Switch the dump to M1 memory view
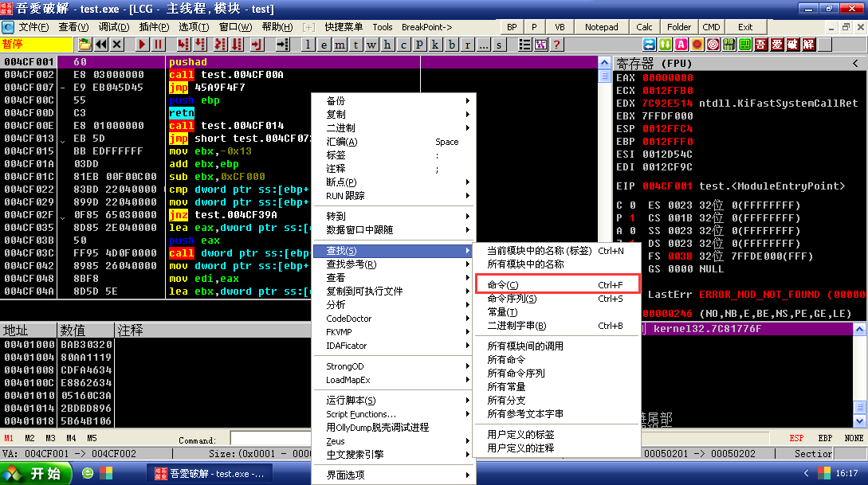The height and width of the screenshot is (485, 868). click(x=9, y=438)
